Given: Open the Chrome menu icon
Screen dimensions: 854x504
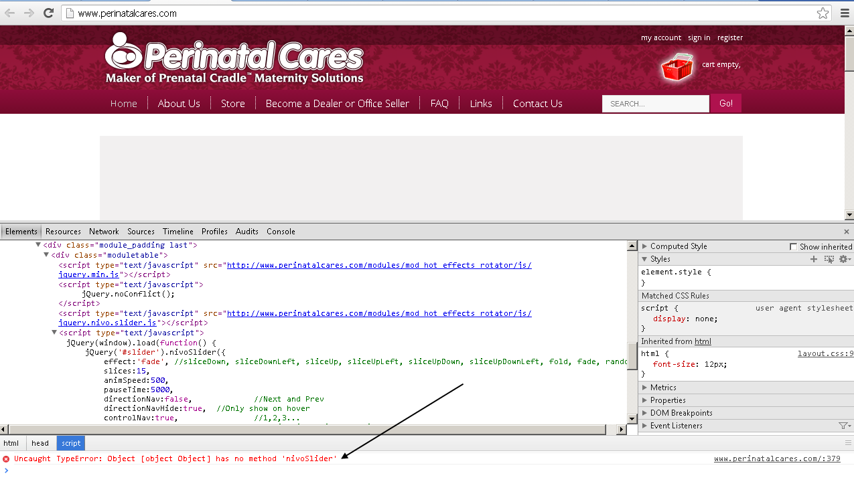Looking at the screenshot, I should (x=844, y=13).
